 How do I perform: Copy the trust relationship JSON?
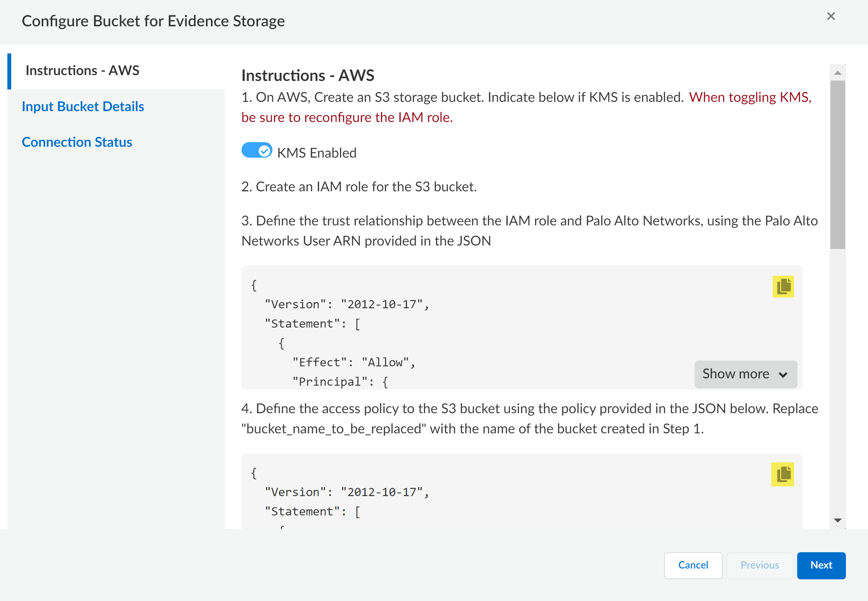tap(783, 287)
